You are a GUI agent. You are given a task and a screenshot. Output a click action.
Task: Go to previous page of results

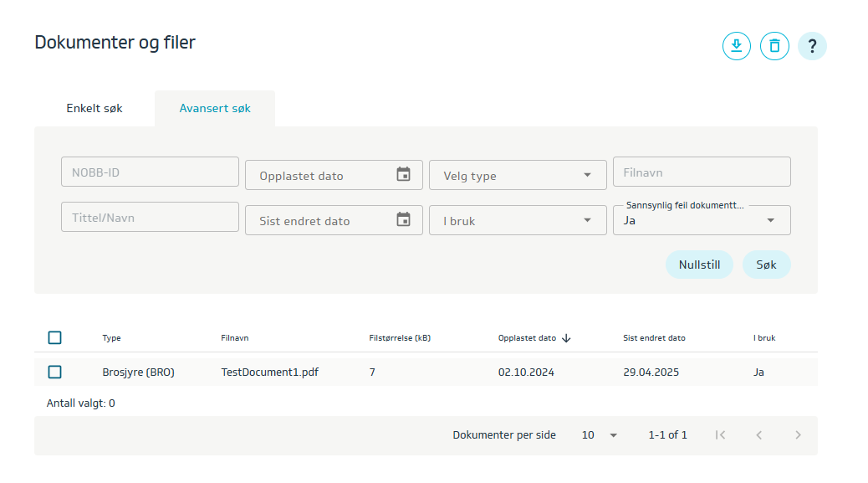(759, 435)
